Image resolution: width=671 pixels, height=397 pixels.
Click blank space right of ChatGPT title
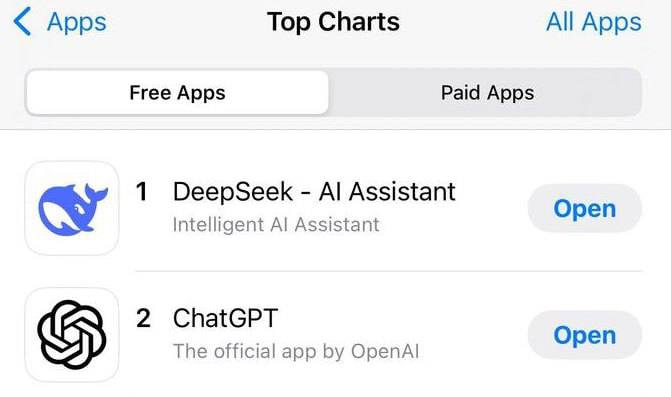(x=402, y=318)
